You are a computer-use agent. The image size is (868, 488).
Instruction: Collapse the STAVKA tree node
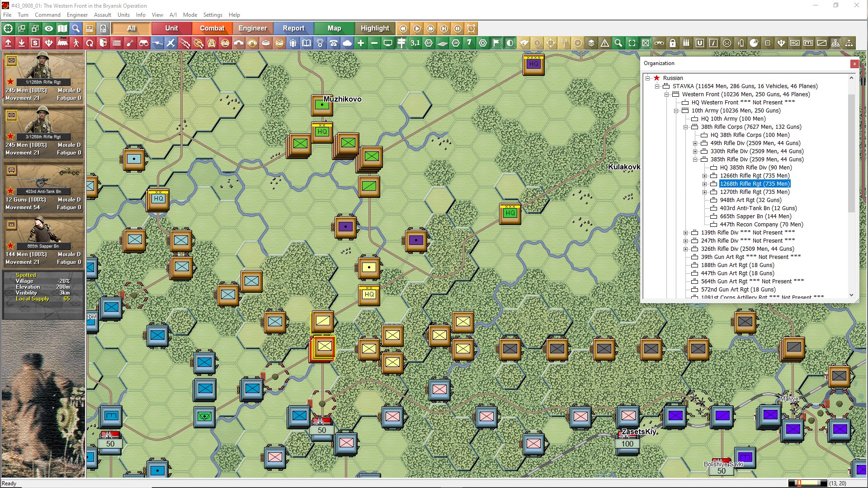click(657, 86)
